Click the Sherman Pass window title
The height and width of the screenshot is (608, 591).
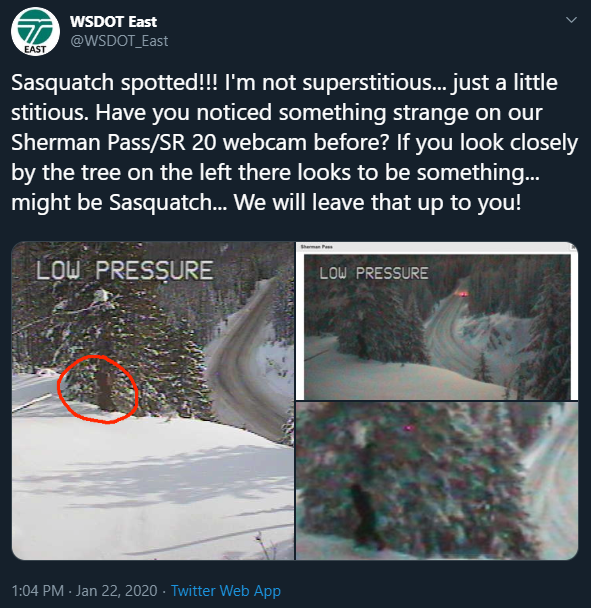(x=316, y=247)
